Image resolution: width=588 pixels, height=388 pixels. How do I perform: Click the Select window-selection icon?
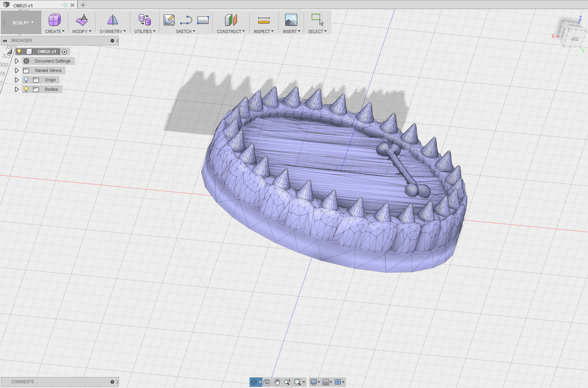tap(317, 20)
